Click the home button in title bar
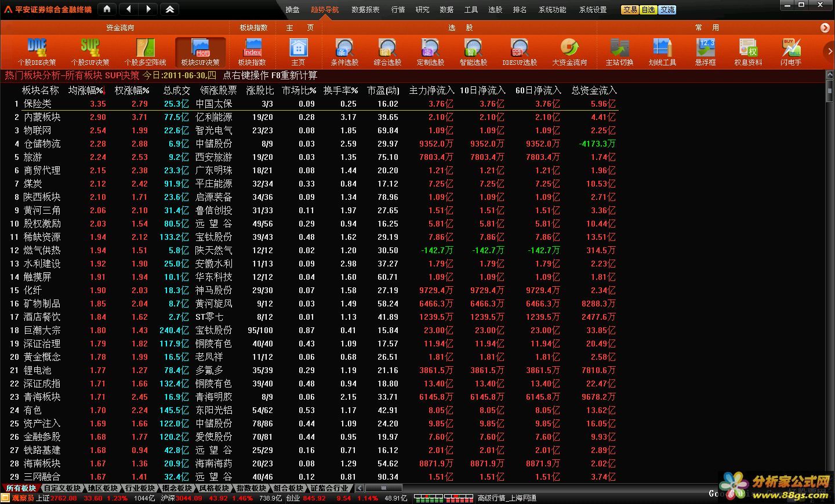The image size is (835, 504). coord(107,9)
